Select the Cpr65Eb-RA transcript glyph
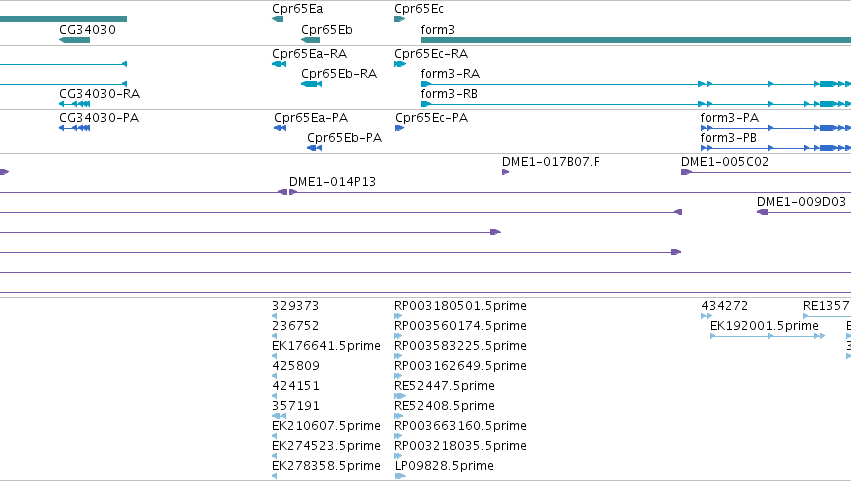This screenshot has height=481, width=851. tap(312, 84)
